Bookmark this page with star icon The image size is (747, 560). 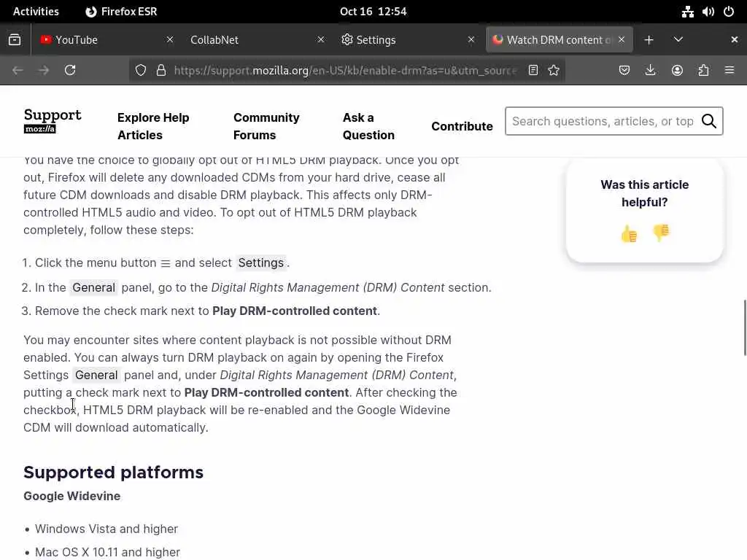554,70
